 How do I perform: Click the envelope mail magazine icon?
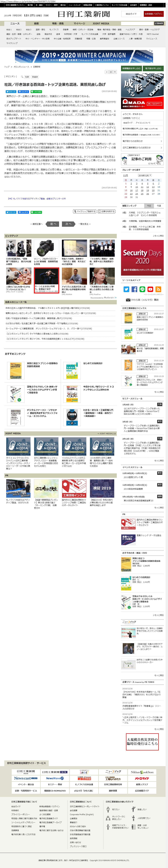click(128, 300)
